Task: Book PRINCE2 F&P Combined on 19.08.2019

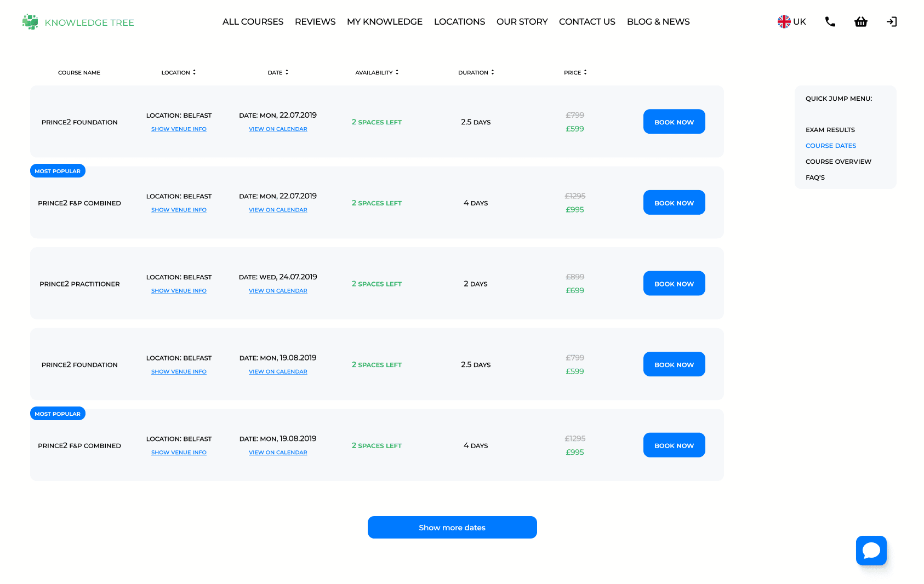Action: 674,445
